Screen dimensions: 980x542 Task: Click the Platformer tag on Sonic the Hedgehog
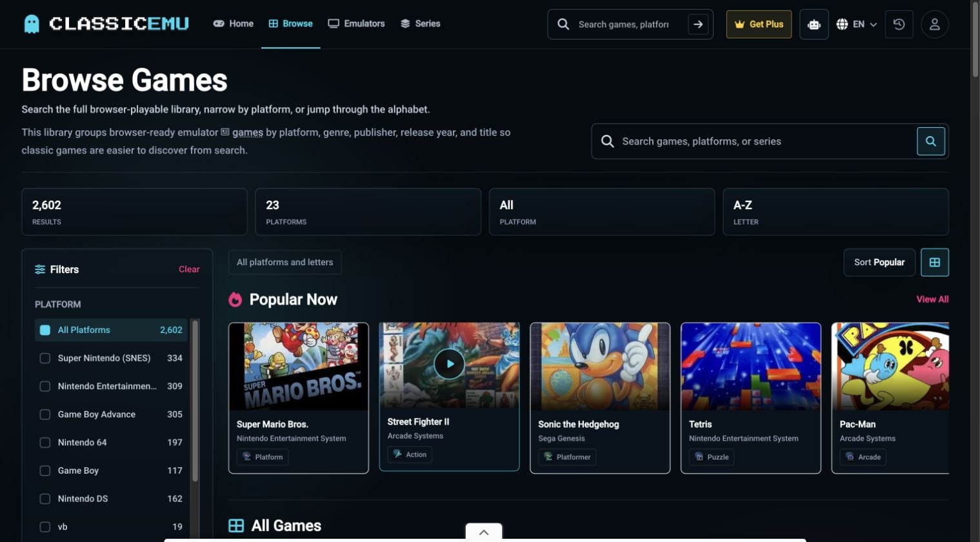[567, 457]
